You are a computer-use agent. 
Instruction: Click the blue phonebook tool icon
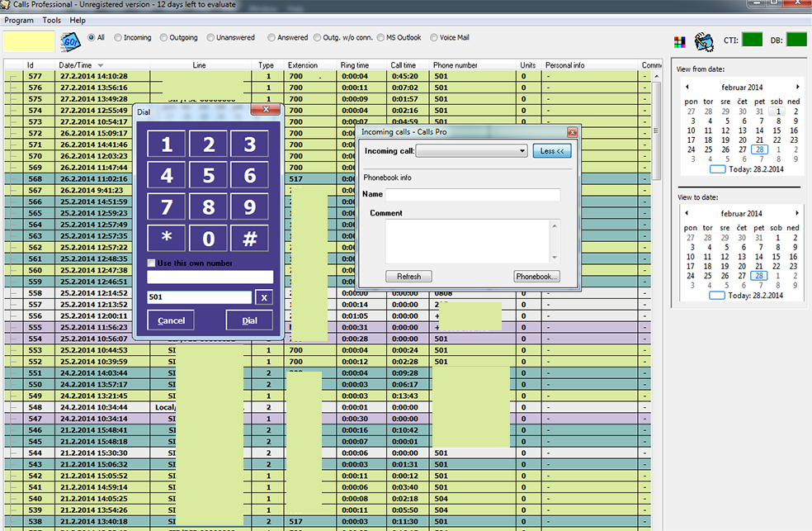(704, 41)
